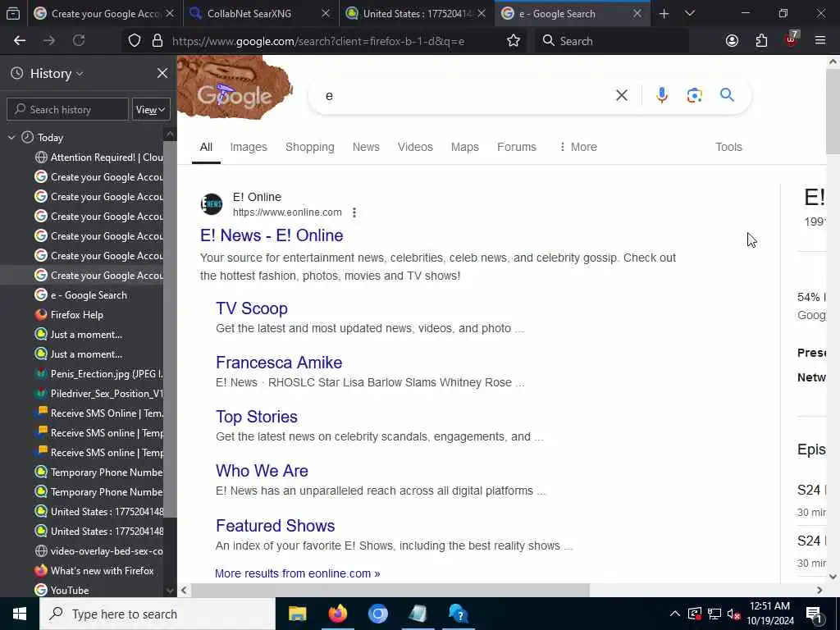Open the Windows Start menu
The image size is (840, 630).
[x=20, y=614]
